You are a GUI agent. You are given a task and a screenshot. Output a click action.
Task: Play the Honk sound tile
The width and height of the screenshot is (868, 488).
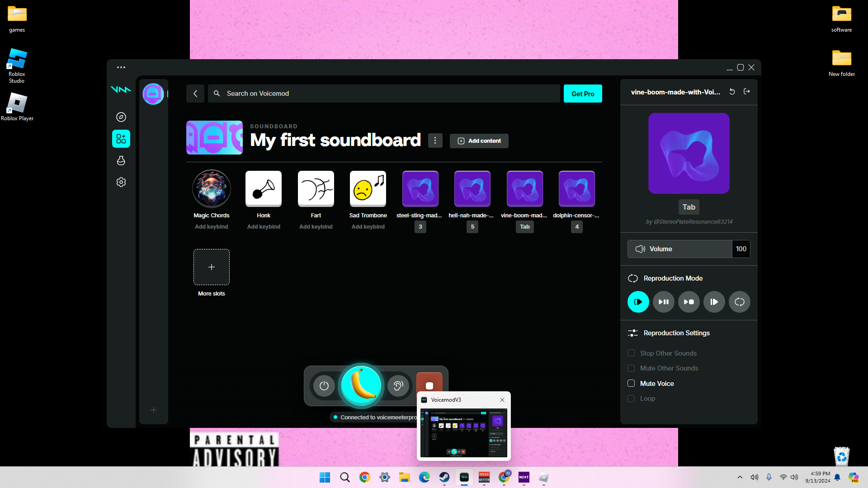264,189
